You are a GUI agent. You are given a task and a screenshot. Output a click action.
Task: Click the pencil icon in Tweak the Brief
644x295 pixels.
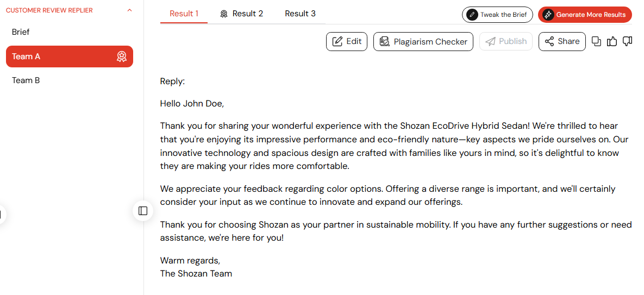tap(472, 15)
